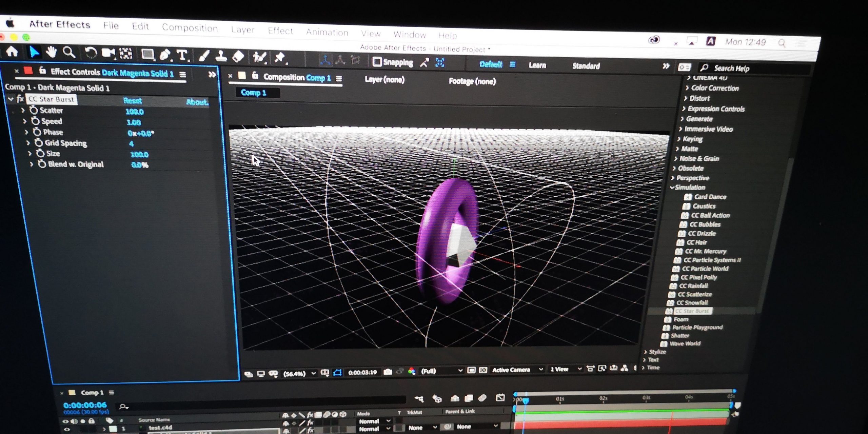Toggle the transparency grid button below viewer
Viewport: 868px width, 434px height.
coord(483,370)
